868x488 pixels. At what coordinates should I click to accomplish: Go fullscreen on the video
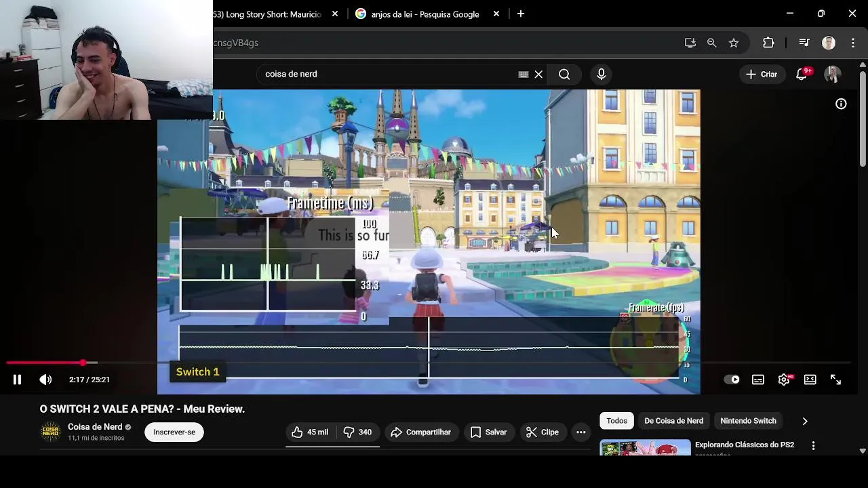835,380
